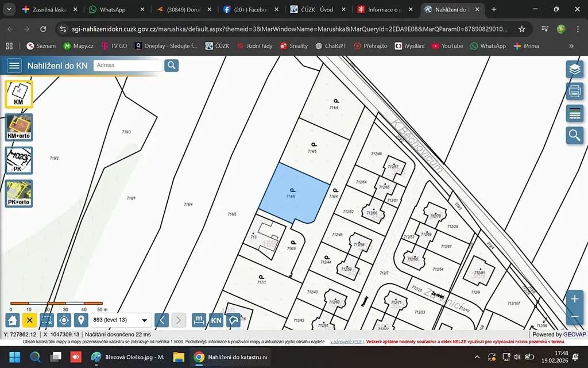Screen dimensions: 588x368
Task: Expand the hamburger main menu
Action: (14, 66)
